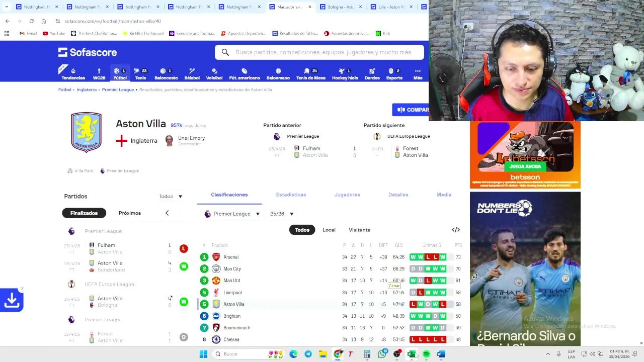The height and width of the screenshot is (362, 644).
Task: Show hidden system tray icons
Action: point(548,354)
